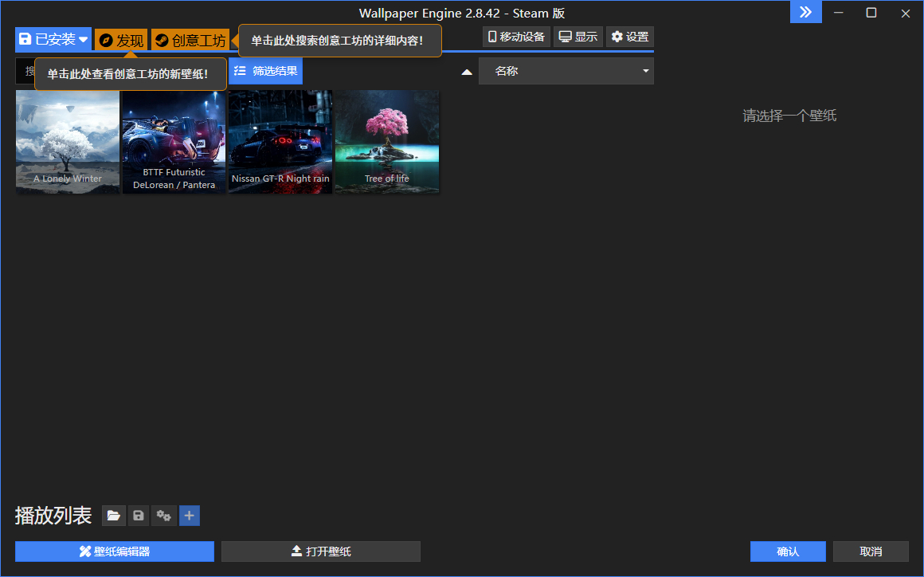The height and width of the screenshot is (577, 924).
Task: Select the A Lonely Winter wallpaper
Action: (x=68, y=142)
